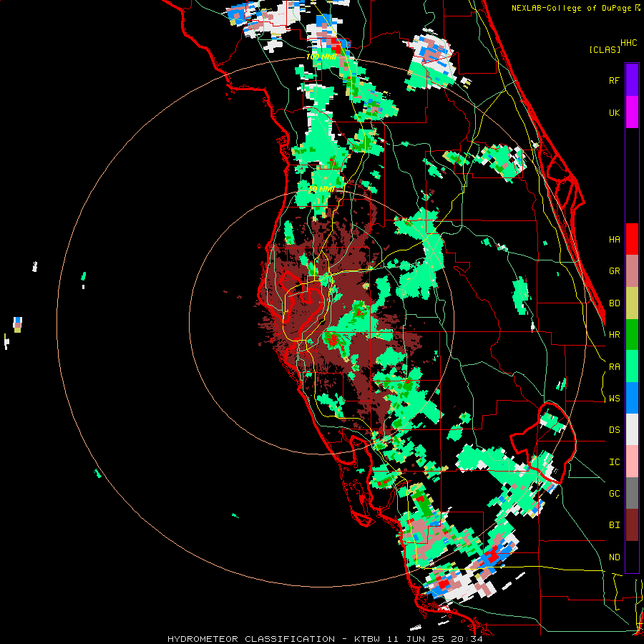Click the 'KTBW' radar site identifier
The image size is (644, 644).
pyautogui.click(x=367, y=639)
